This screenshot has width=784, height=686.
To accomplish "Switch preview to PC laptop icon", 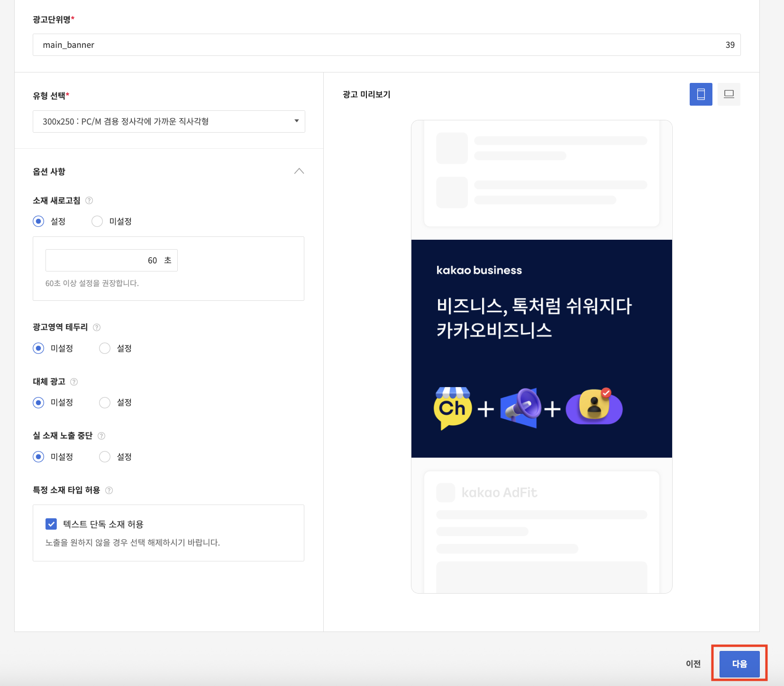I will click(729, 94).
